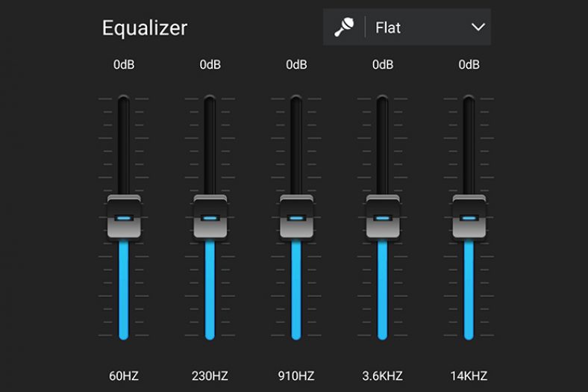Click the 0dB value above 14KHZ band
This screenshot has height=392, width=588.
point(469,65)
